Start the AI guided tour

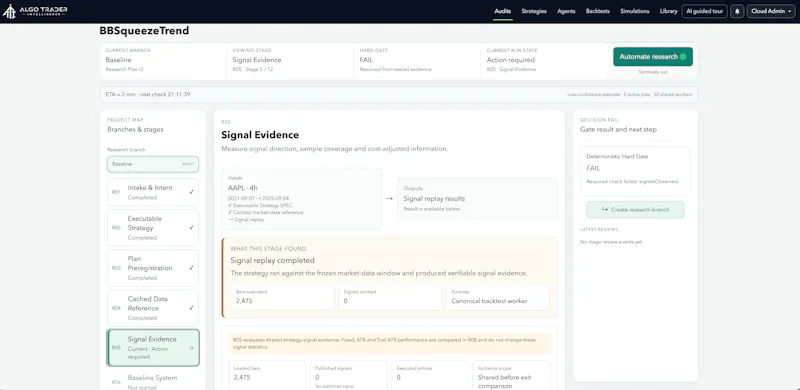704,11
